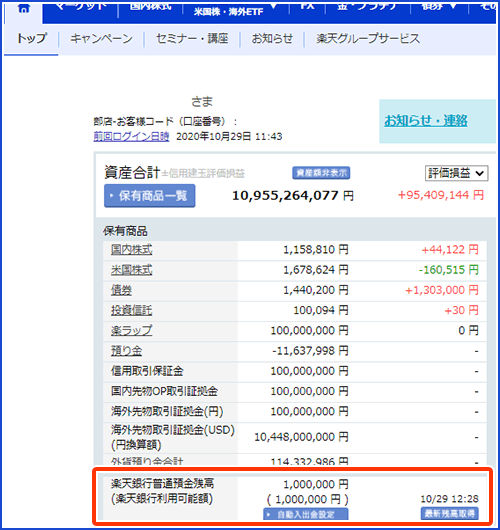Open the 預り金 link
The height and width of the screenshot is (530, 500).
click(x=126, y=351)
